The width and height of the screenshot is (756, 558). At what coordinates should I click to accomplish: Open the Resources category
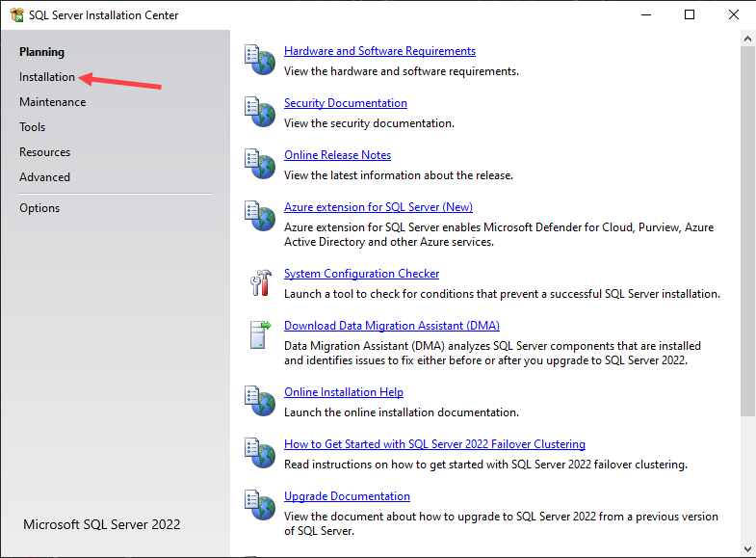click(x=44, y=152)
